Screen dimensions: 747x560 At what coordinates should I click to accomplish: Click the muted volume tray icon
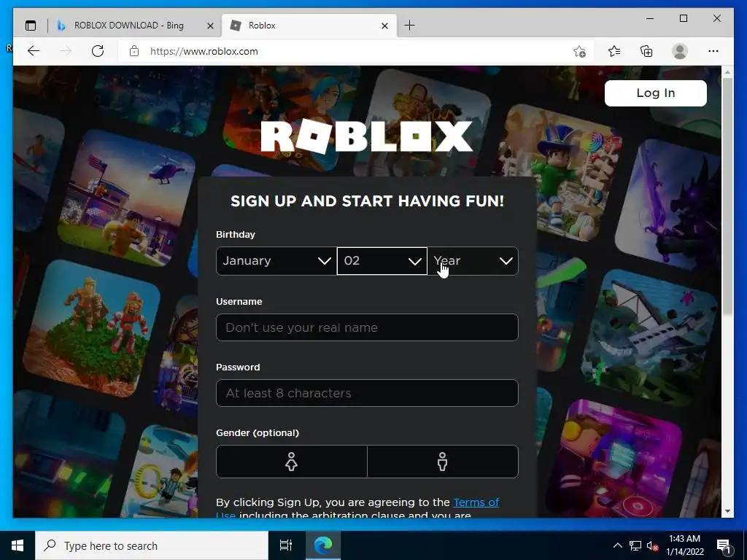pyautogui.click(x=652, y=545)
